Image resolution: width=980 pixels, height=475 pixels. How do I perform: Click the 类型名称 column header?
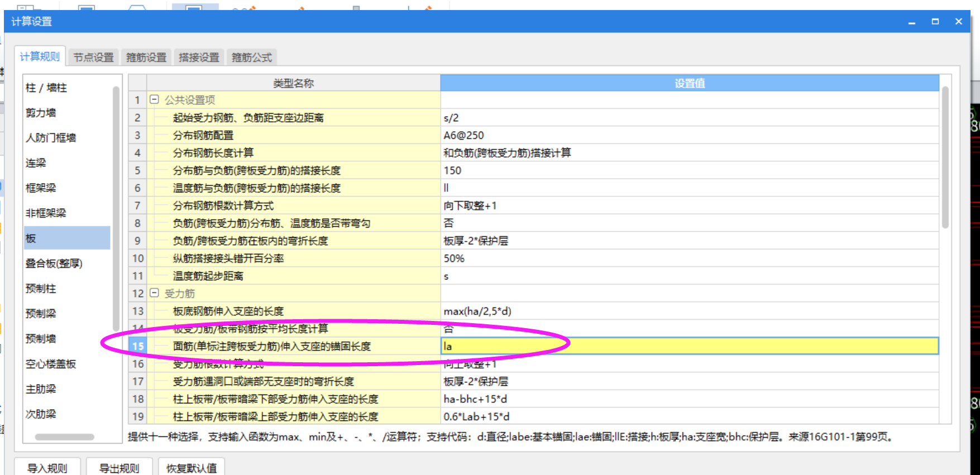point(294,83)
